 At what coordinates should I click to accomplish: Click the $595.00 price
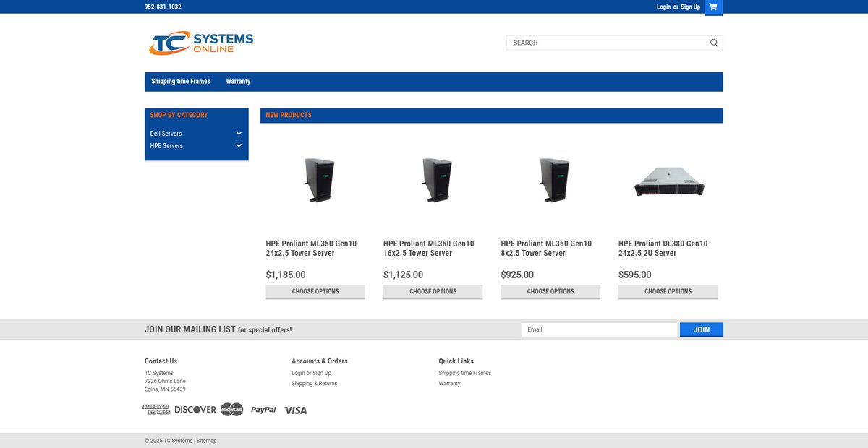635,275
